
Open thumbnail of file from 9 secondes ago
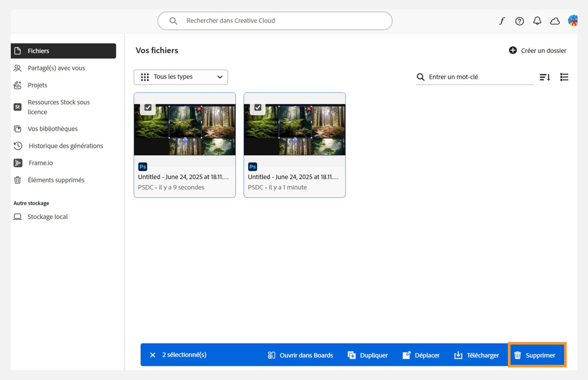[x=185, y=130]
